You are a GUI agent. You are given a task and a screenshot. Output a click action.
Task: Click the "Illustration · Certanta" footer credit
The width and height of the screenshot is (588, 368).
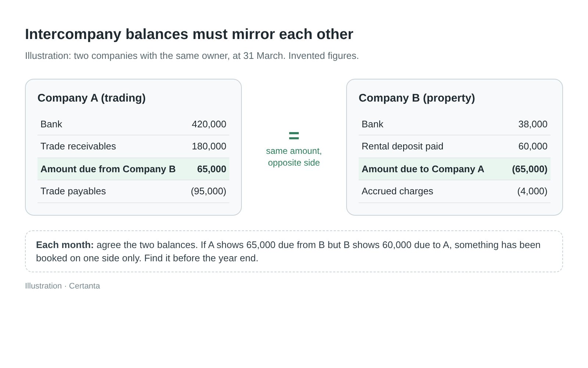tap(62, 286)
